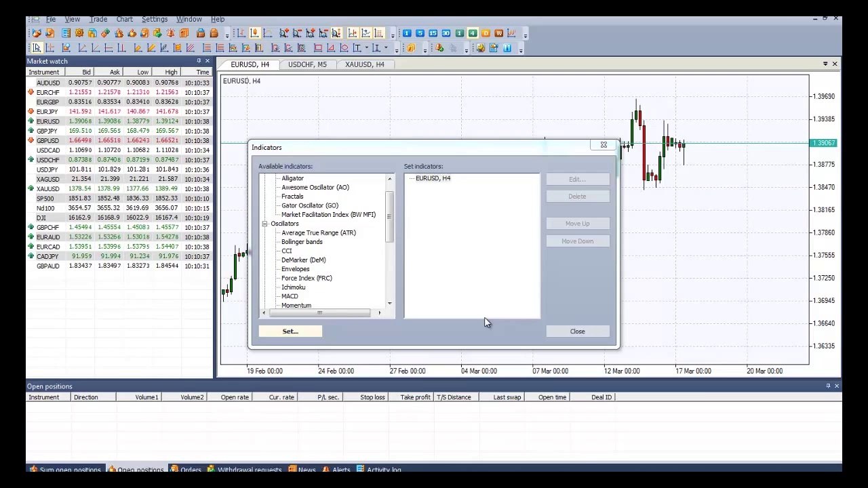Switch to line chart type icon
Image resolution: width=868 pixels, height=488 pixels.
[x=268, y=33]
